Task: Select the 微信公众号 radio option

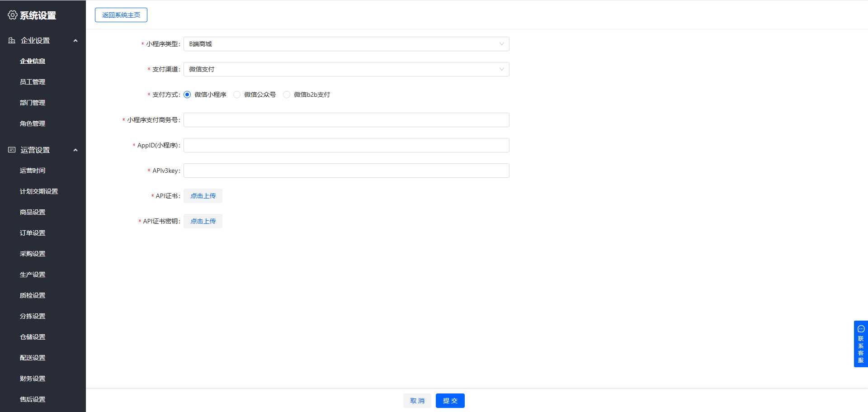Action: click(237, 95)
